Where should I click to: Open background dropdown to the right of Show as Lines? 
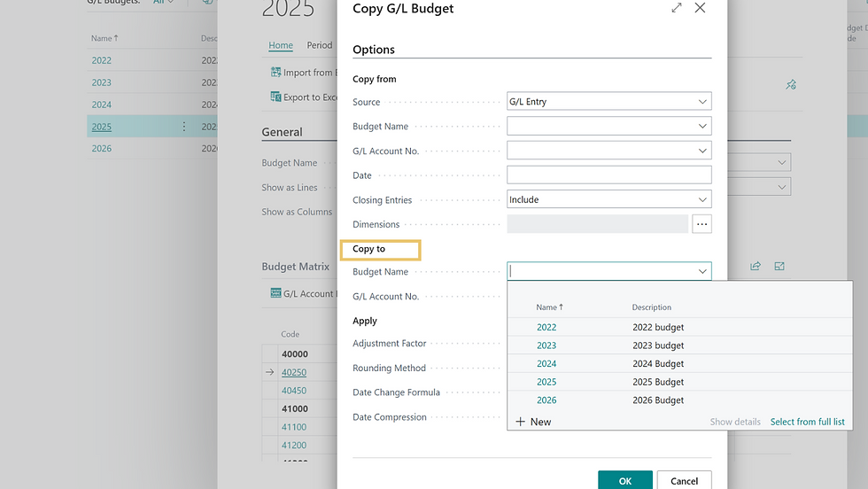click(x=781, y=187)
